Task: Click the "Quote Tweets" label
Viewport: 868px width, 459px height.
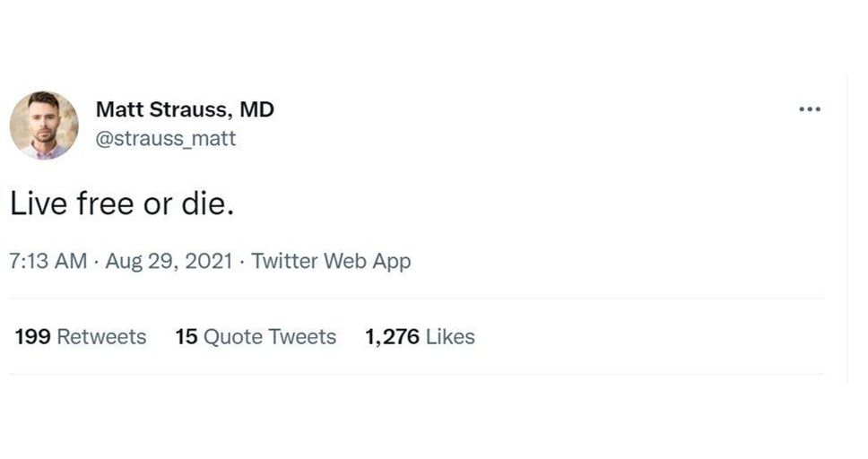Action: click(x=270, y=337)
